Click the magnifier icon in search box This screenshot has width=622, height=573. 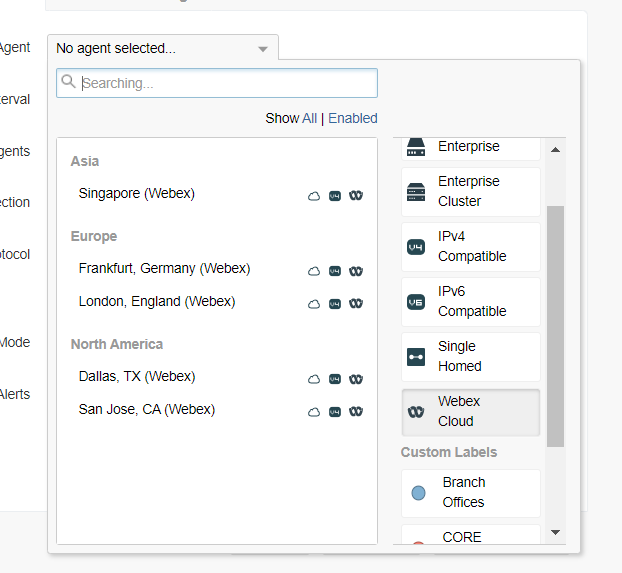pyautogui.click(x=68, y=81)
